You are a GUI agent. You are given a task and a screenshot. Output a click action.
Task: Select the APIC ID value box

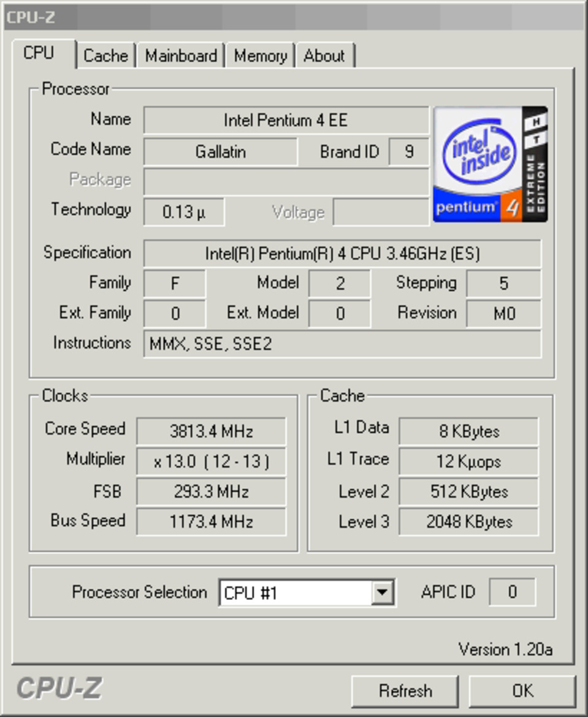[513, 592]
